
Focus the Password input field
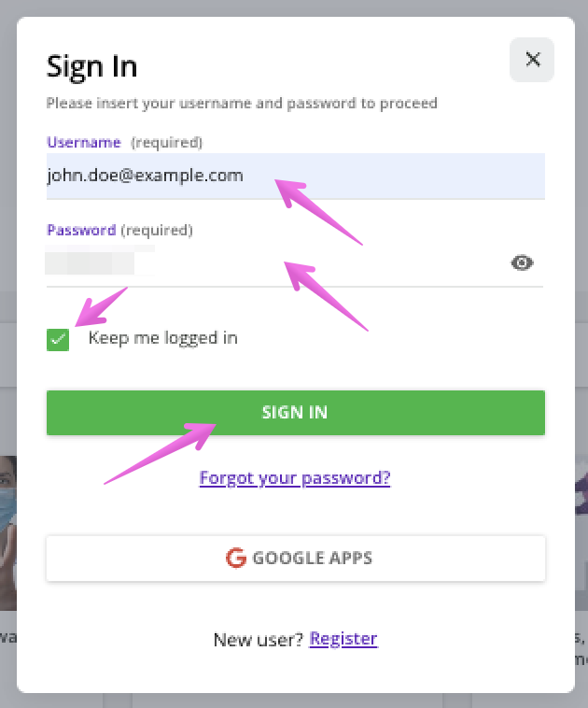(271, 263)
